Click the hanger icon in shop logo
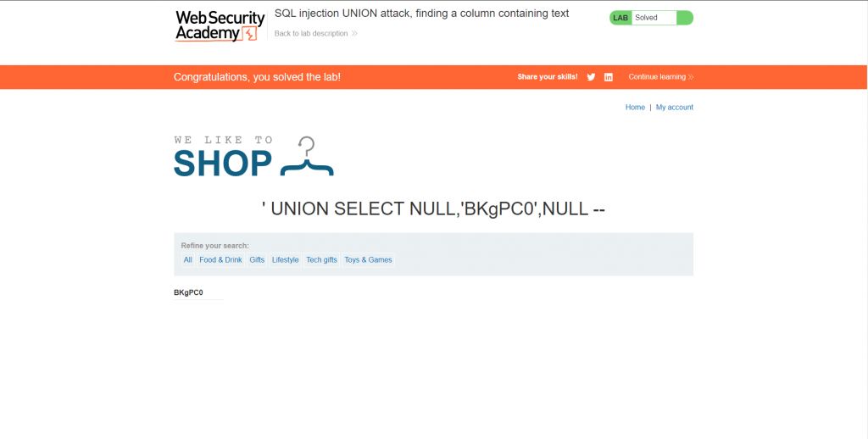The height and width of the screenshot is (439, 868). 307,157
